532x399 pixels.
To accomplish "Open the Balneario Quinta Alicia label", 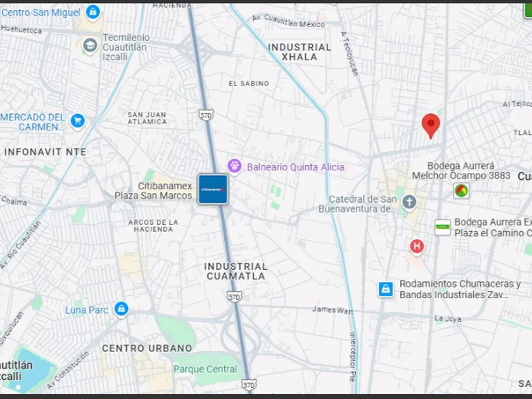I will coord(296,167).
